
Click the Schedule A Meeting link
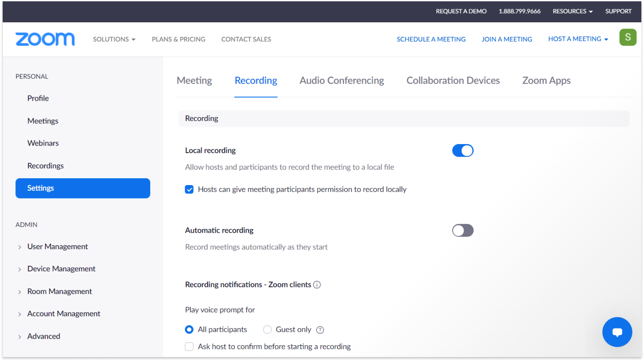pyautogui.click(x=431, y=39)
